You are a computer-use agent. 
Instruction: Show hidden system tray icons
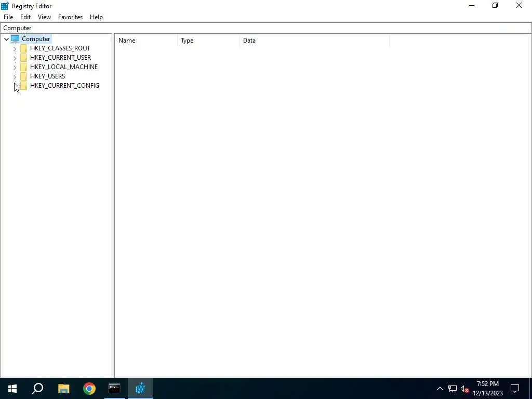click(x=440, y=389)
